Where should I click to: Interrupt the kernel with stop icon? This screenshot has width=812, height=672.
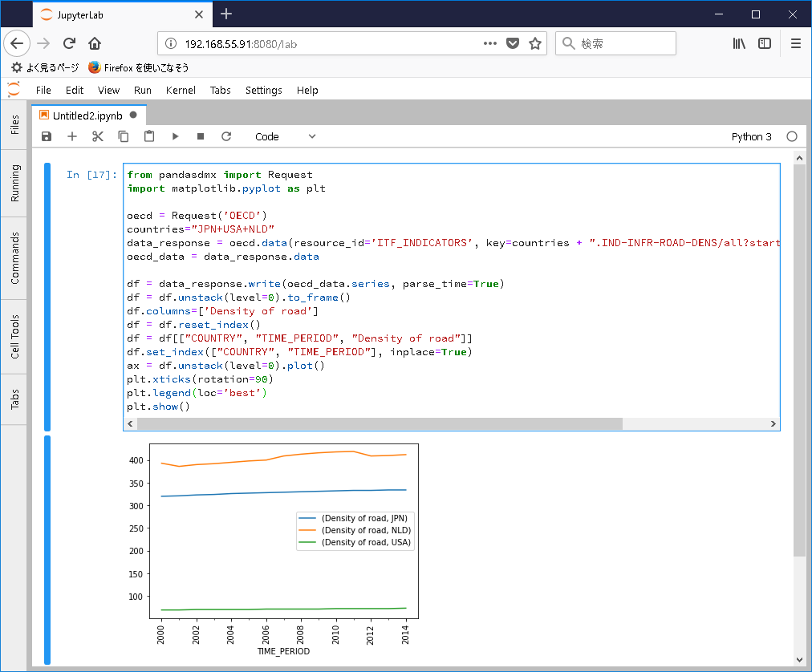(x=201, y=136)
